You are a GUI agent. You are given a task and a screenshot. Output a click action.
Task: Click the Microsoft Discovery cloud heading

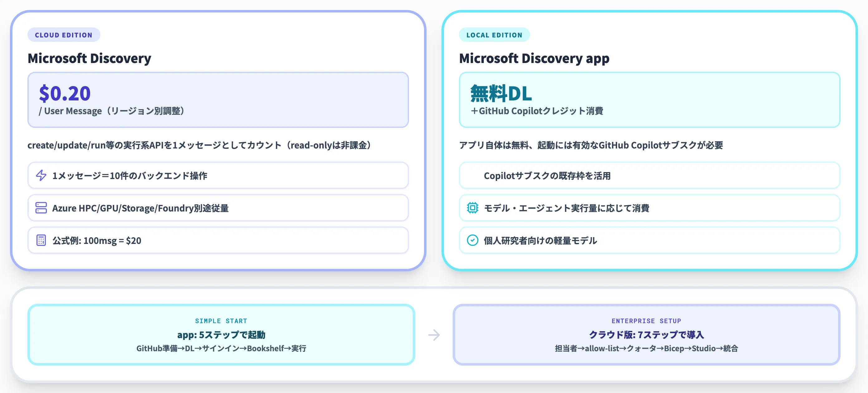[x=89, y=58]
